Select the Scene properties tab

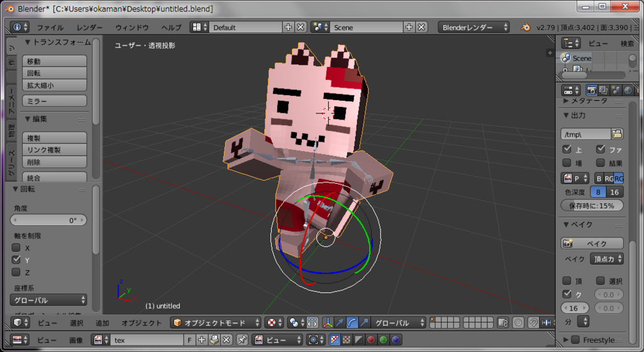[616, 90]
